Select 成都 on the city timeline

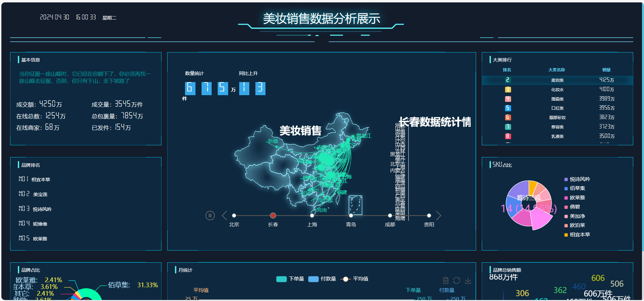[390, 216]
